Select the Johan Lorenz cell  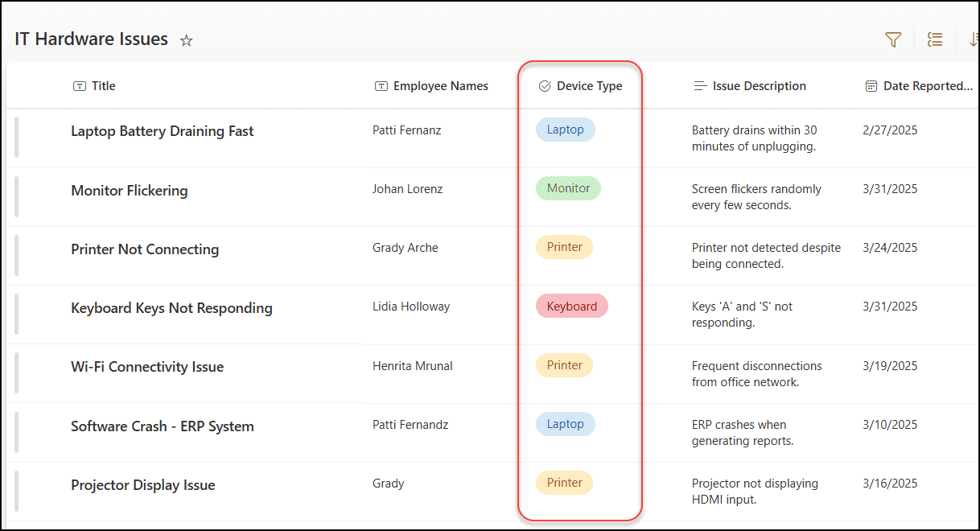[x=407, y=189]
